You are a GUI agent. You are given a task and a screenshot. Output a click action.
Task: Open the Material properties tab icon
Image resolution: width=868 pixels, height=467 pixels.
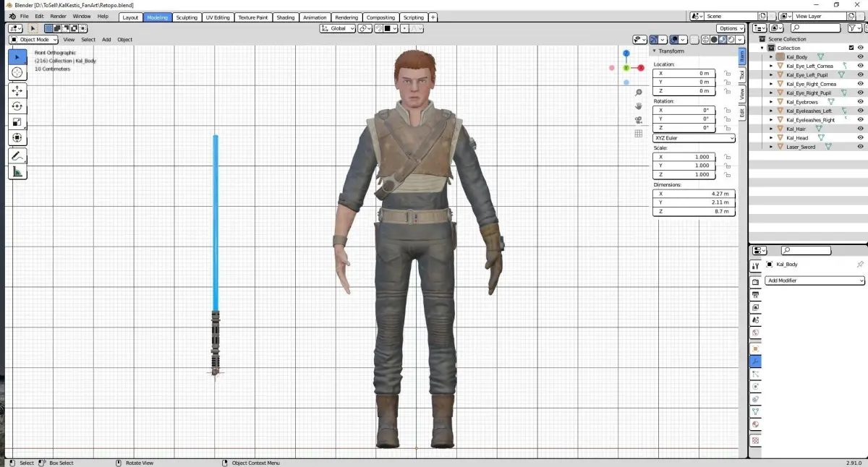point(755,424)
